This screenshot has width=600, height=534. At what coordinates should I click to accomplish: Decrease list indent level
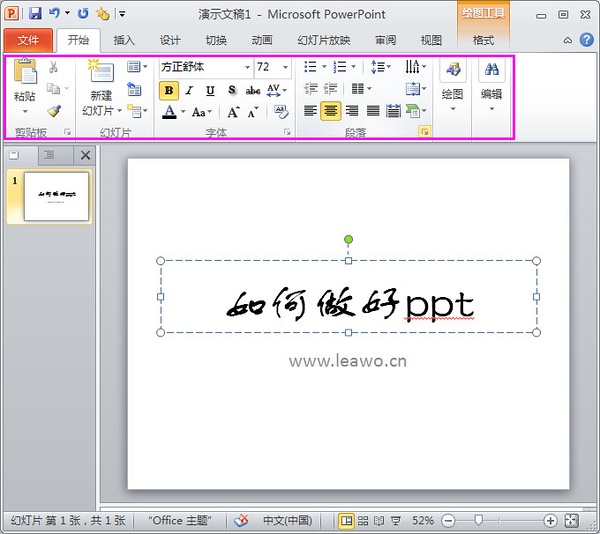[x=311, y=89]
